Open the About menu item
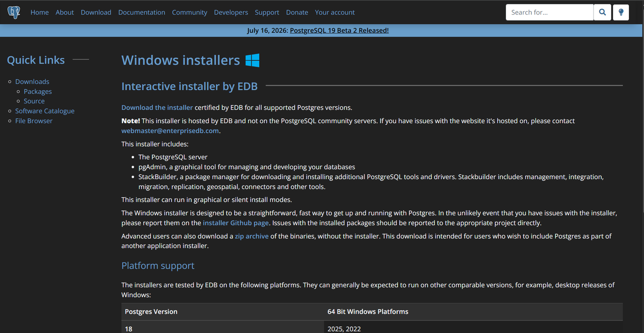Image resolution: width=644 pixels, height=333 pixels. pos(64,12)
